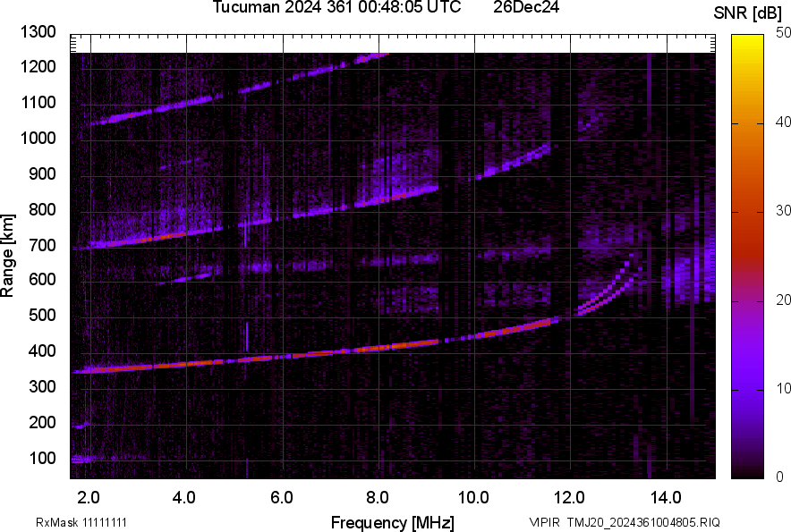791x532 pixels.
Task: Click the range tick label "1100"
Action: pos(38,102)
